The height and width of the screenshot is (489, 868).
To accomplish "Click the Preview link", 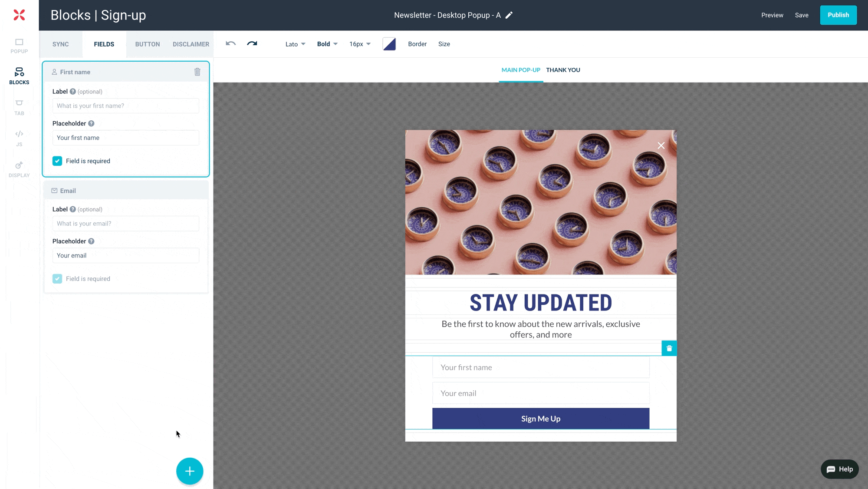I will 772,15.
